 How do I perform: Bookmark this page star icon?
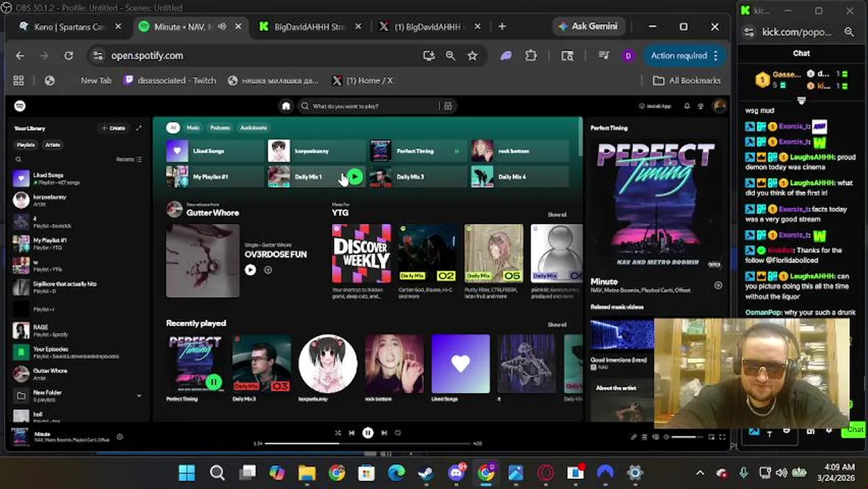[x=473, y=56]
